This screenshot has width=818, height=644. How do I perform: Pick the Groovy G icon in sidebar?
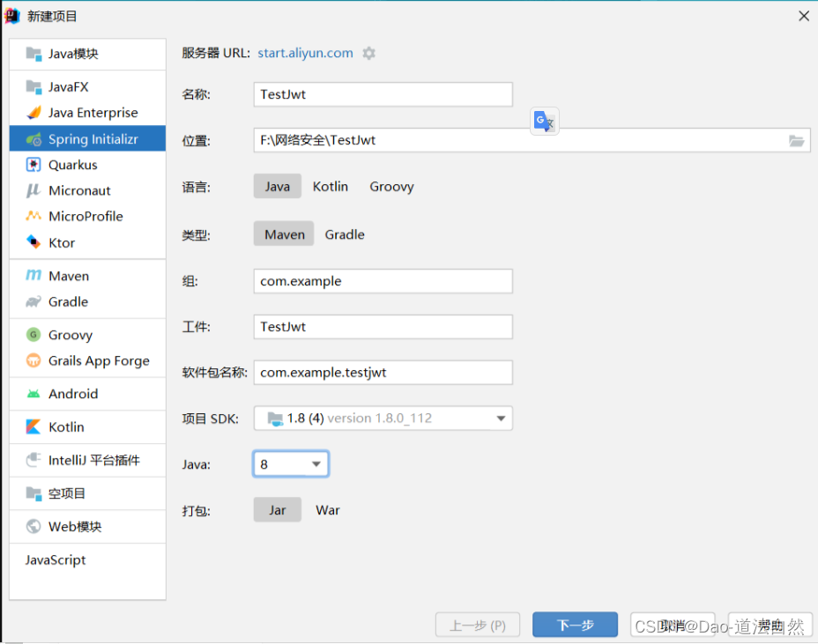tap(33, 335)
